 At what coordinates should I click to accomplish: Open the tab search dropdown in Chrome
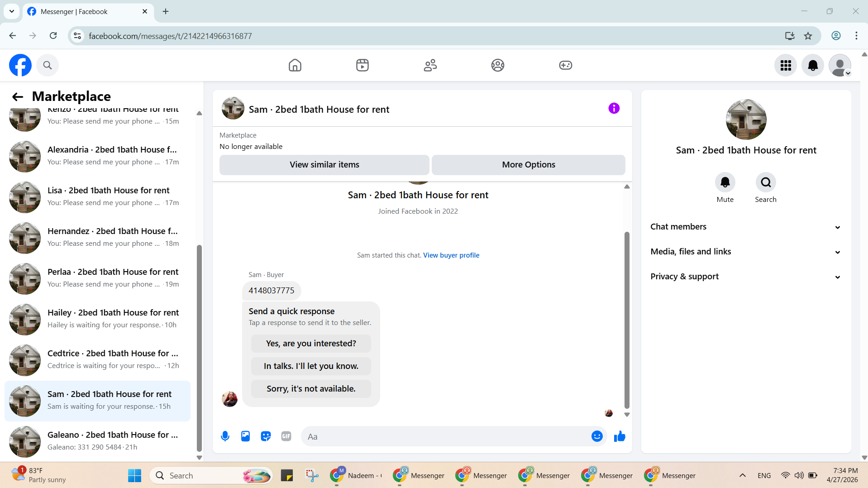pyautogui.click(x=12, y=11)
